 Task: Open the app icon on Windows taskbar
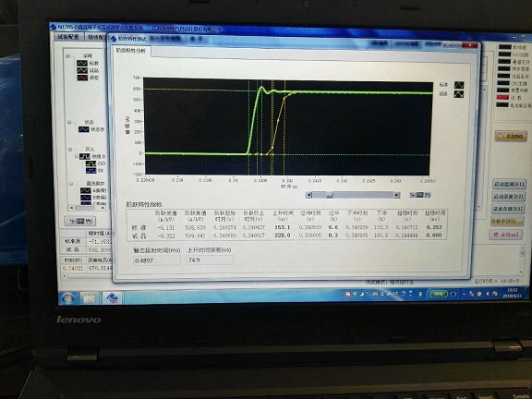coord(113,298)
